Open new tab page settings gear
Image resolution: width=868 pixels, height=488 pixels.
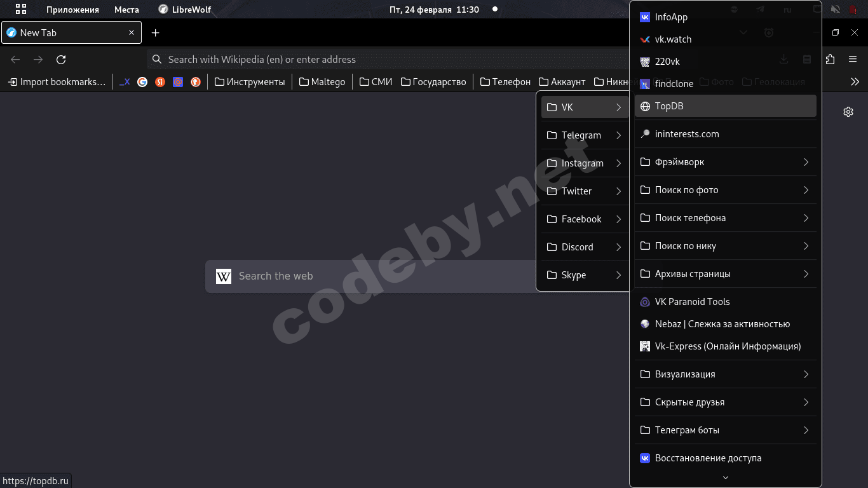[x=848, y=112]
